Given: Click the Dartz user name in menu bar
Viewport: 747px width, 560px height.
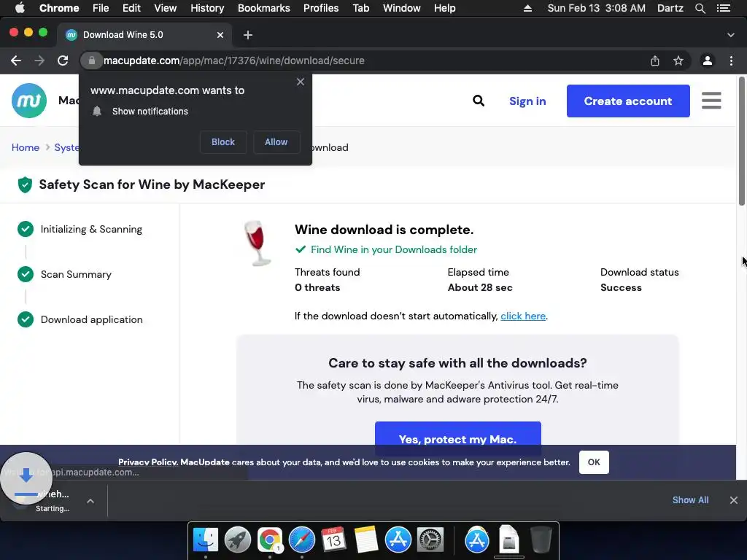Looking at the screenshot, I should click(x=670, y=8).
